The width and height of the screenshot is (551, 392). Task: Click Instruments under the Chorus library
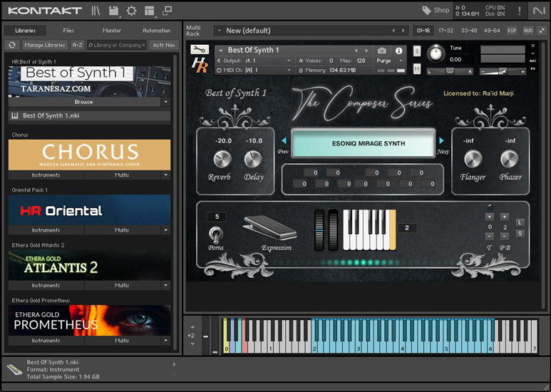[46, 175]
